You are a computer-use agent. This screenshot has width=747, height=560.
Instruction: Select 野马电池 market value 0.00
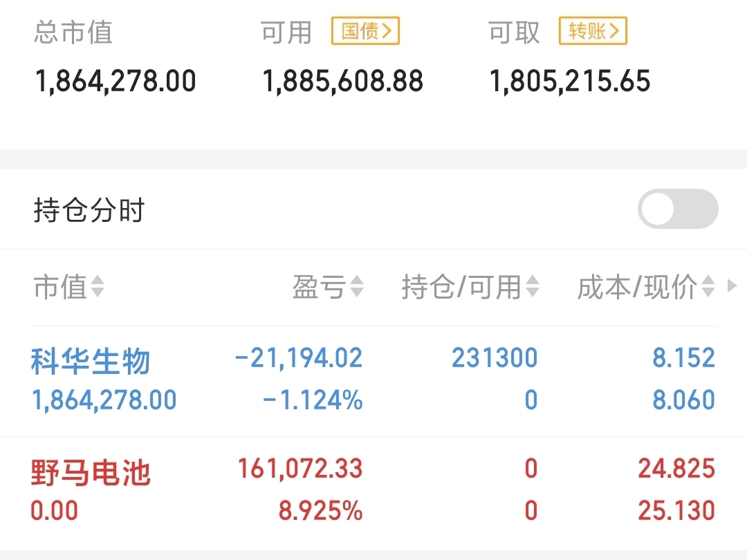(x=55, y=510)
